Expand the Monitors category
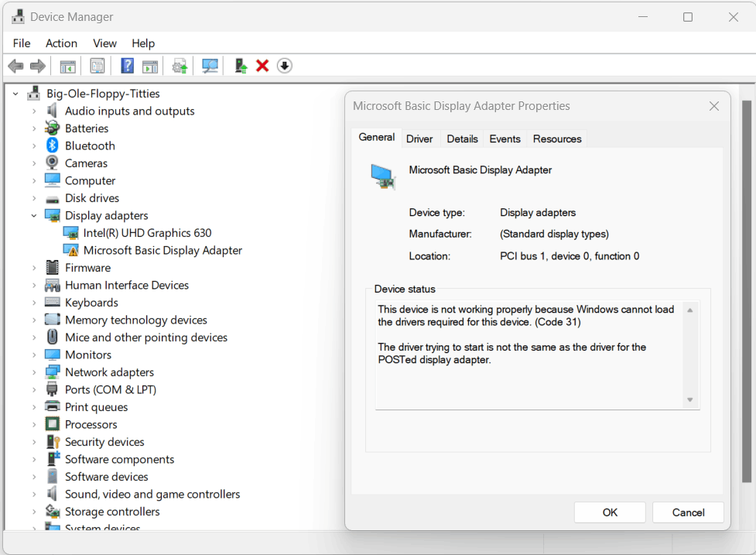This screenshot has height=555, width=756. pyautogui.click(x=34, y=355)
